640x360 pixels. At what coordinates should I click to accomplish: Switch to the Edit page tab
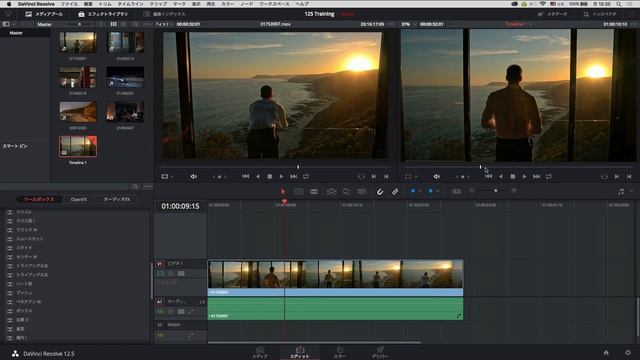300,352
